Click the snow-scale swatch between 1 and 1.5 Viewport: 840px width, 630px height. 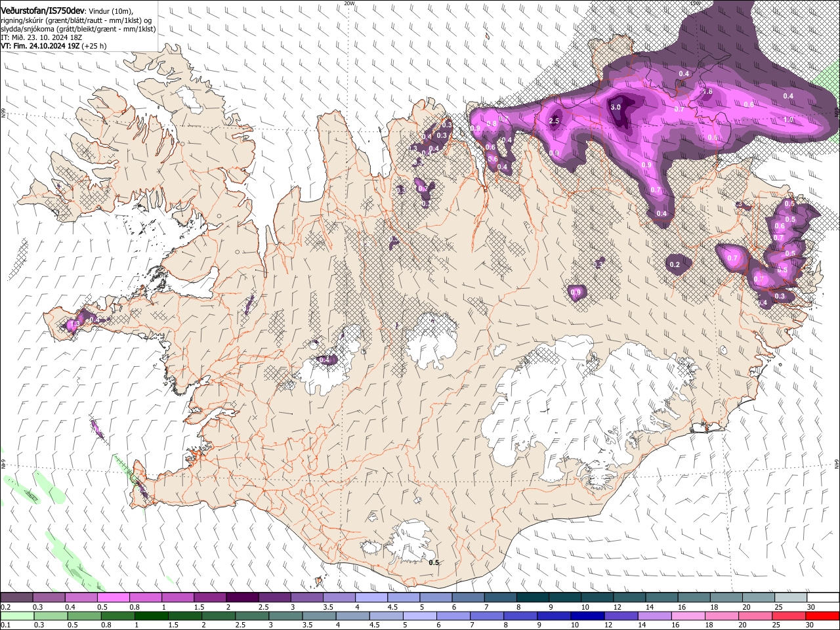[177, 598]
